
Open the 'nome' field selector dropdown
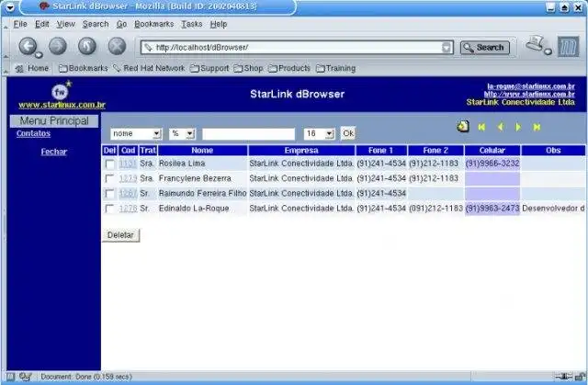point(136,134)
